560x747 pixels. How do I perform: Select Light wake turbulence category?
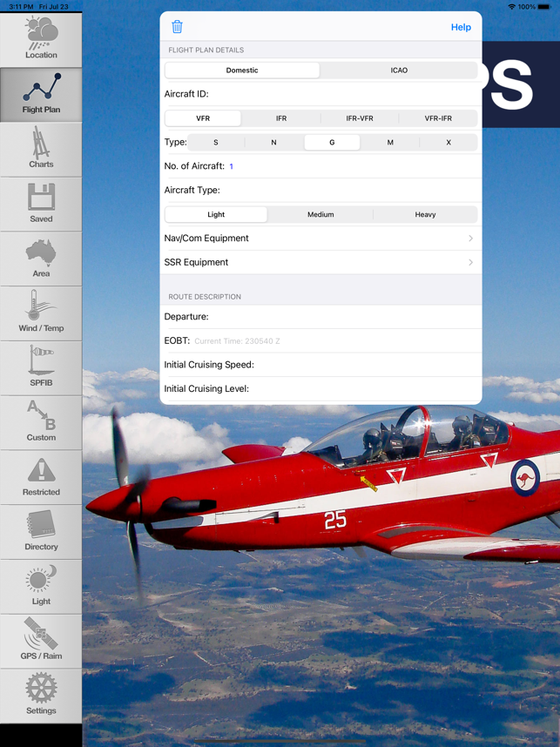216,214
